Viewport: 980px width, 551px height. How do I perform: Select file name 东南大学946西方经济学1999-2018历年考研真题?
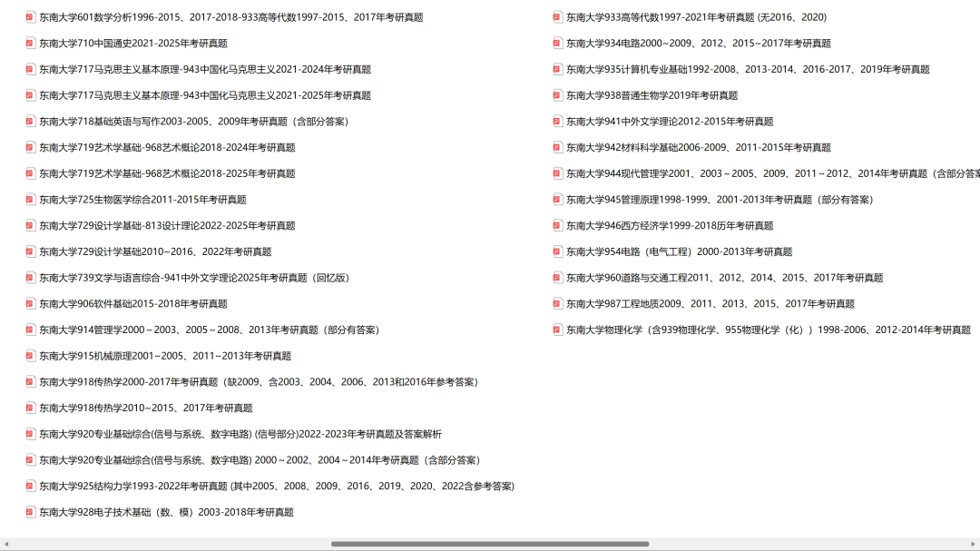tap(670, 226)
